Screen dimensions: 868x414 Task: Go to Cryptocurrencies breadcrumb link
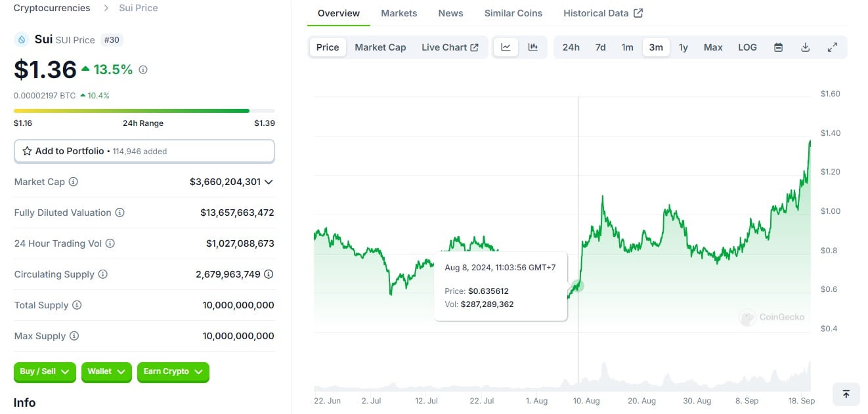click(x=52, y=8)
